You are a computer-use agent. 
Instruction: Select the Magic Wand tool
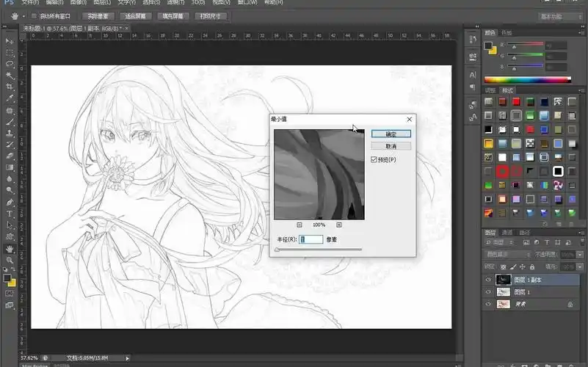pyautogui.click(x=10, y=75)
